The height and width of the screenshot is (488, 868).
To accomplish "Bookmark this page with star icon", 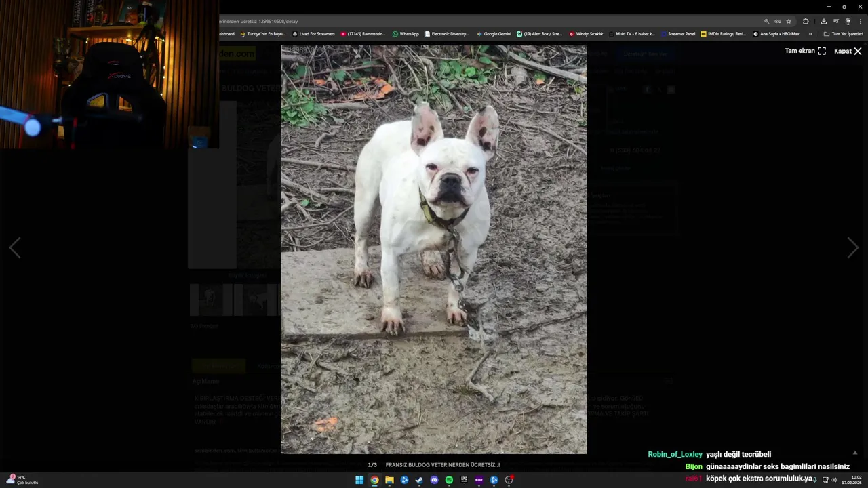I will coord(788,21).
